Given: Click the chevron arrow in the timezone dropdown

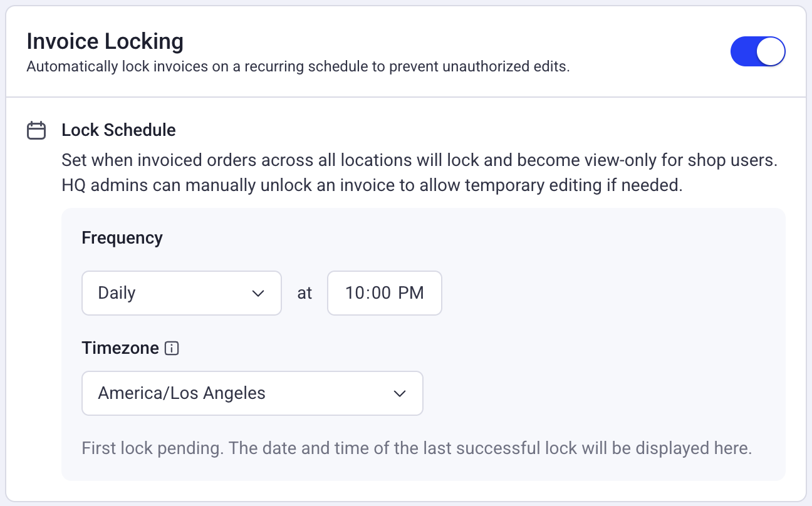Looking at the screenshot, I should [400, 393].
